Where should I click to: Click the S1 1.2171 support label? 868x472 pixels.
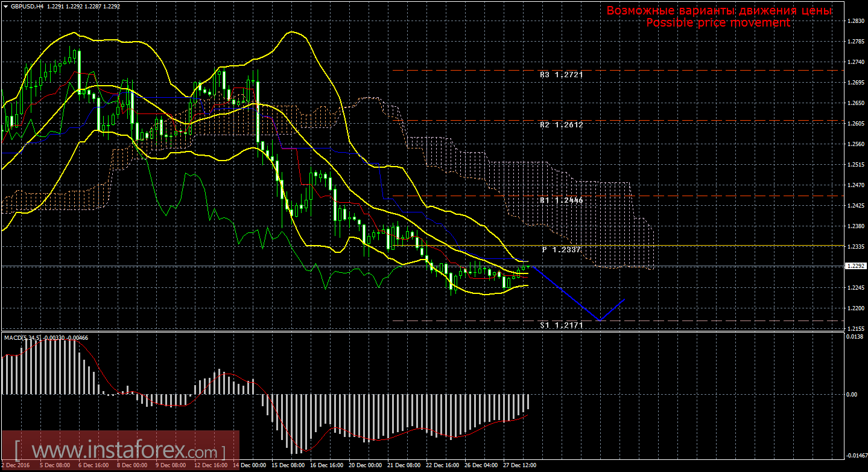pyautogui.click(x=561, y=325)
